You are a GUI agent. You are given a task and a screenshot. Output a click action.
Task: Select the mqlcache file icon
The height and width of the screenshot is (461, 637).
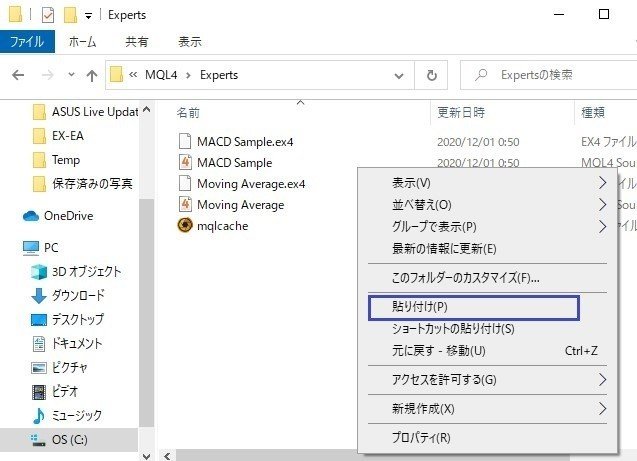[x=185, y=225]
